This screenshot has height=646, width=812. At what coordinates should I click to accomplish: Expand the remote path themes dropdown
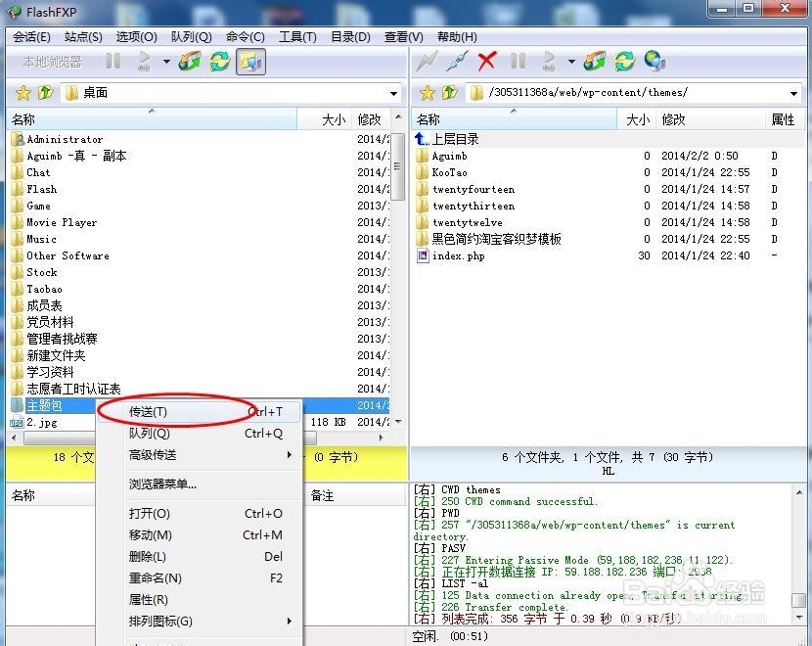point(793,94)
